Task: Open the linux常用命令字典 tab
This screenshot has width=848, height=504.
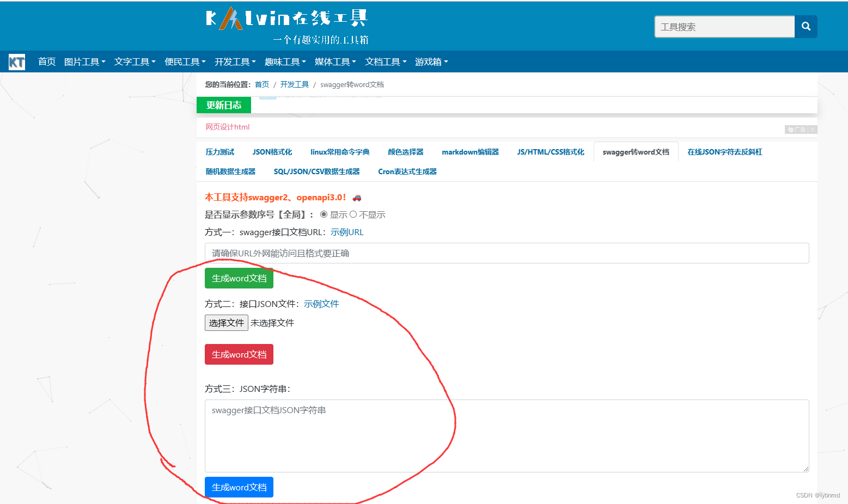Action: [x=340, y=152]
